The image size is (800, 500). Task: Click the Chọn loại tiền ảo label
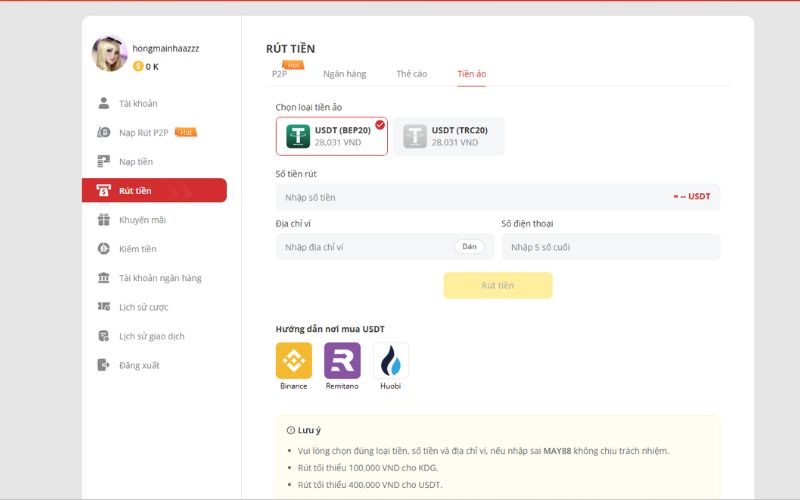(x=309, y=107)
